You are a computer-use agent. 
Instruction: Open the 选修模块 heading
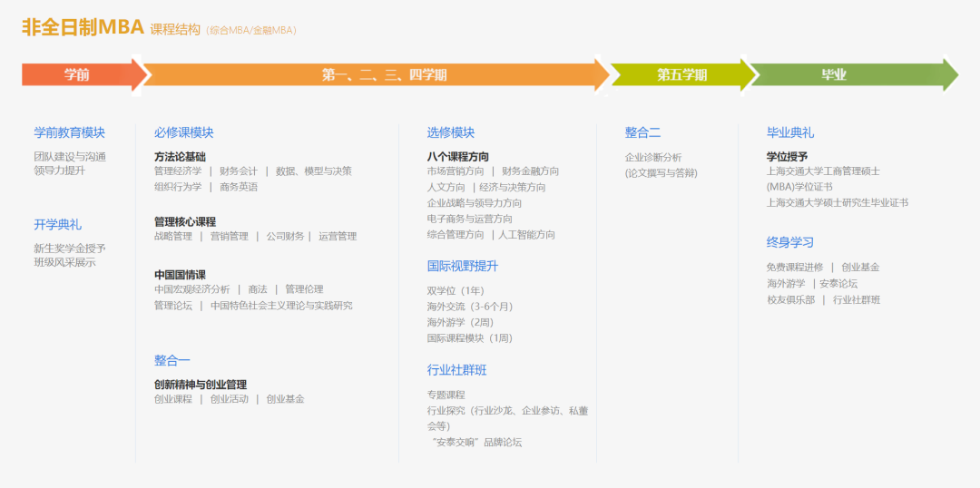click(451, 132)
